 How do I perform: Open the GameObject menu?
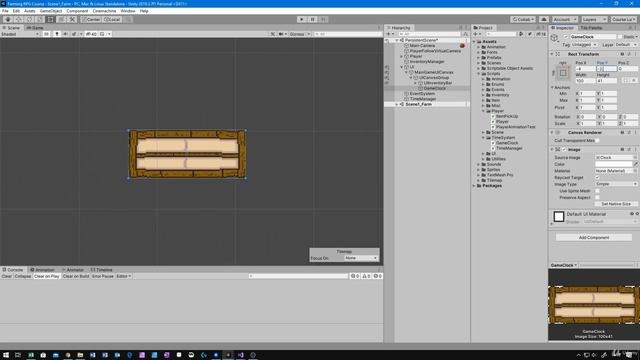51,11
